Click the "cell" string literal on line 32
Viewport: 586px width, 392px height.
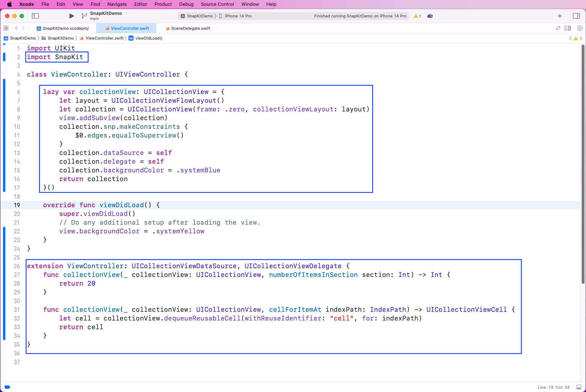(x=341, y=318)
